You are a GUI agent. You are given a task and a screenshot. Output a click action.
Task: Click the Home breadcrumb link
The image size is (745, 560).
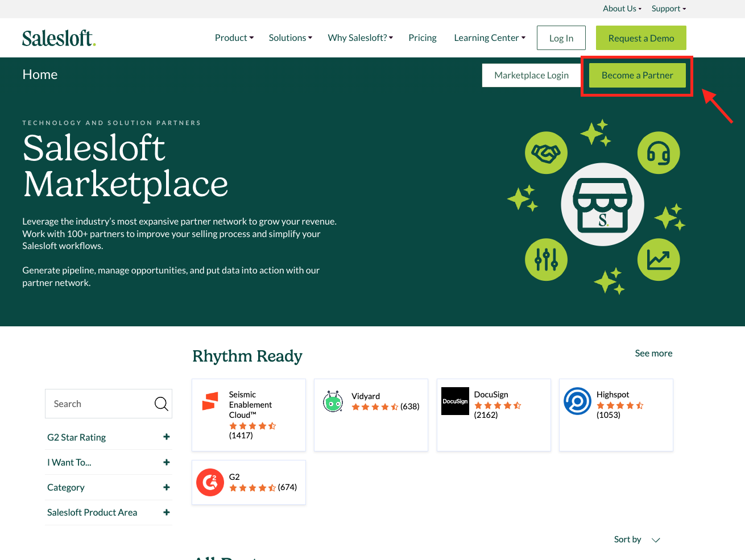(40, 74)
